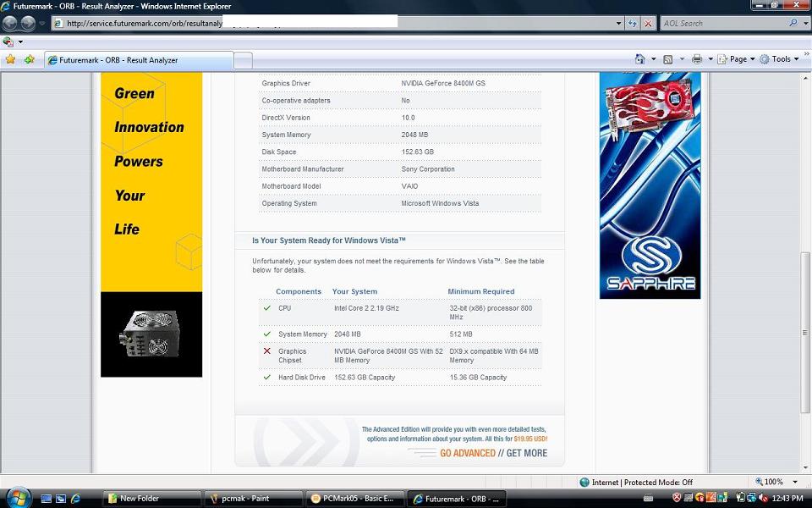Screen dimensions: 812x508
Task: Click the browser Back arrow button
Action: [10, 23]
